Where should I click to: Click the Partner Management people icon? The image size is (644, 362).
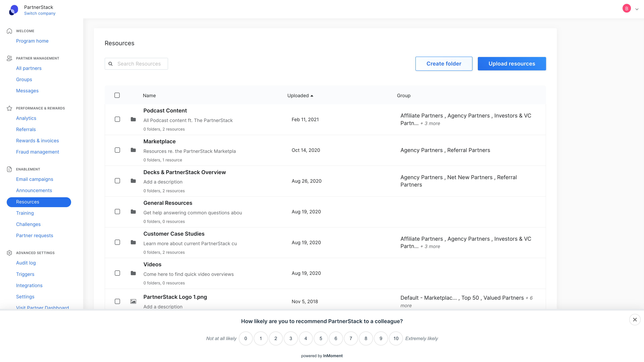[x=9, y=58]
